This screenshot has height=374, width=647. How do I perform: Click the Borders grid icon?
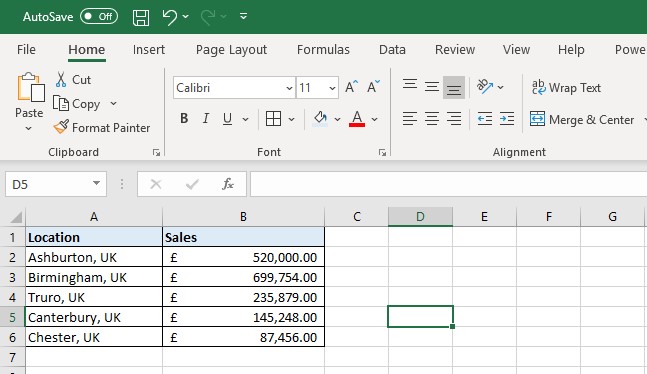273,119
